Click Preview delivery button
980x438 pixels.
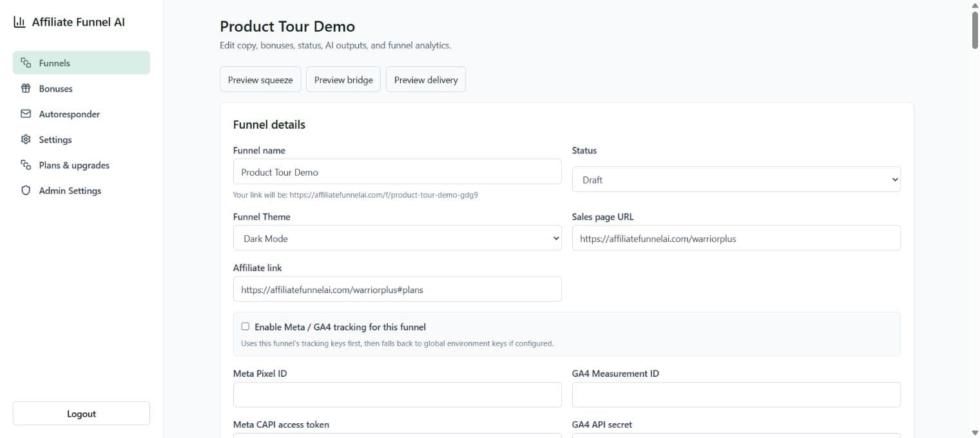pyautogui.click(x=426, y=80)
